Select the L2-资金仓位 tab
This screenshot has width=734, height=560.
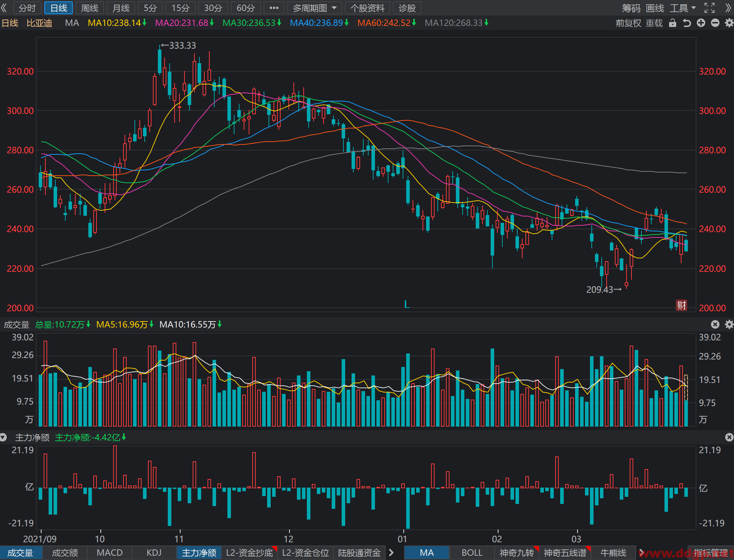click(305, 553)
